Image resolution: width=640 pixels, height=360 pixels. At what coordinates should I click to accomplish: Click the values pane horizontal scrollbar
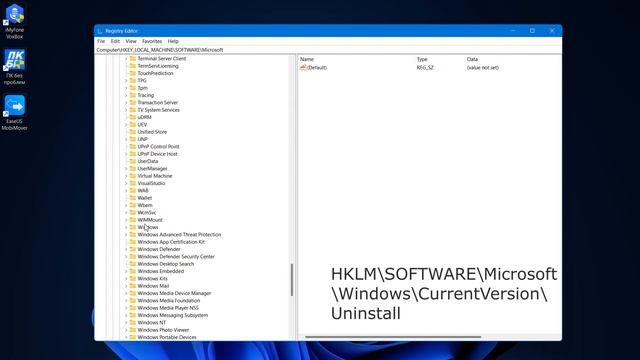[x=393, y=337]
